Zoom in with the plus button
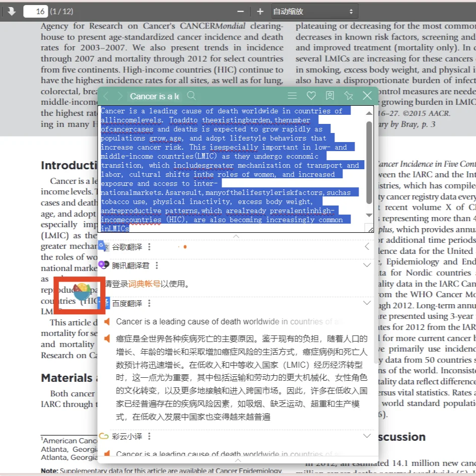476x476 pixels. 259,11
